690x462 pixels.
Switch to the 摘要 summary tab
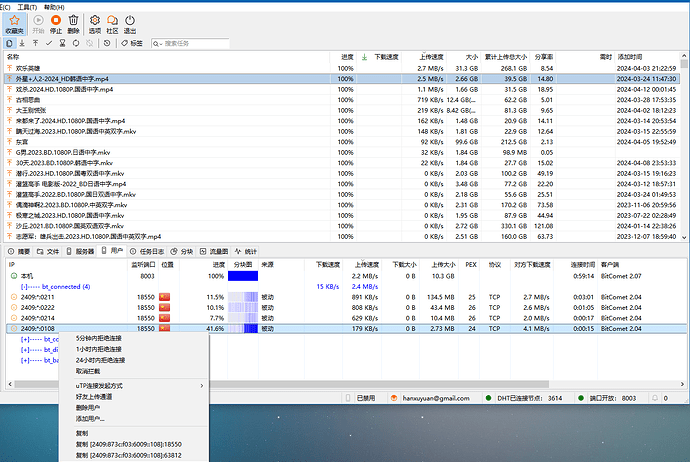point(19,251)
